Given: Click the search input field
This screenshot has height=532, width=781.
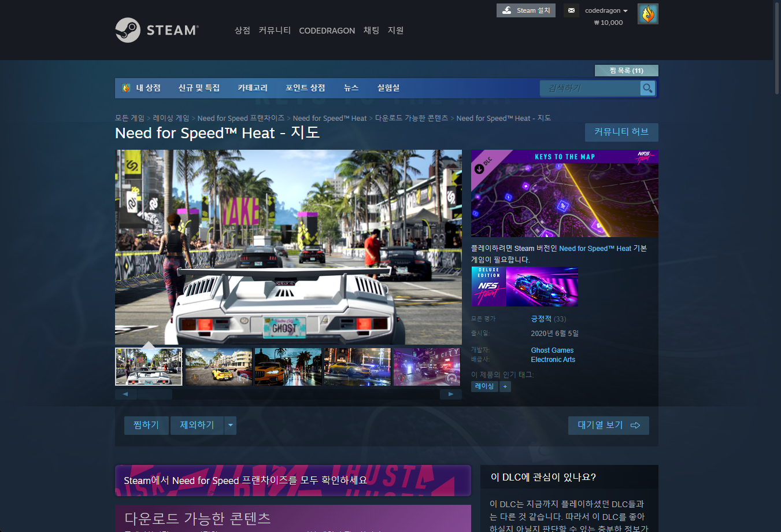Looking at the screenshot, I should click(590, 88).
